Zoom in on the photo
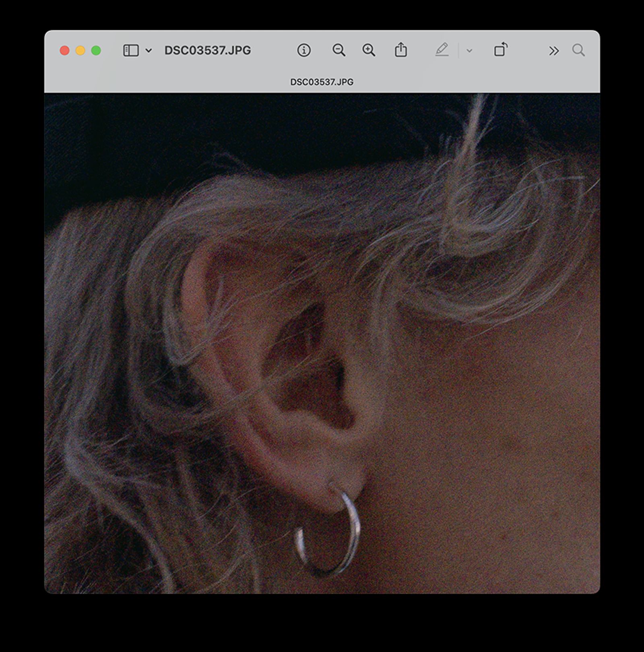Screen dimensions: 644x652 [368, 50]
